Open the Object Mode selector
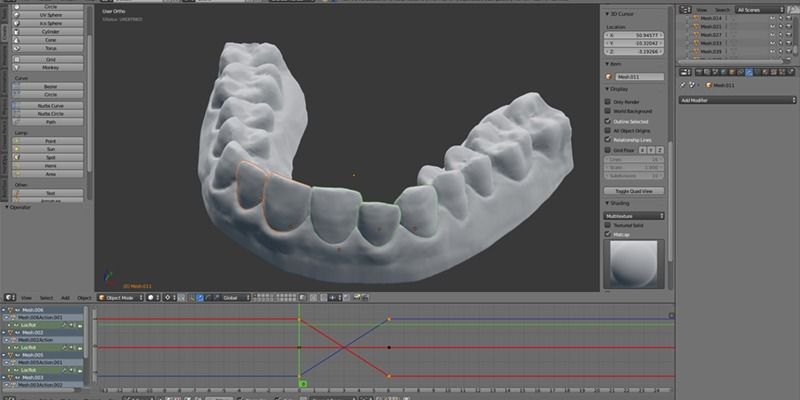The image size is (800, 400). (120, 297)
